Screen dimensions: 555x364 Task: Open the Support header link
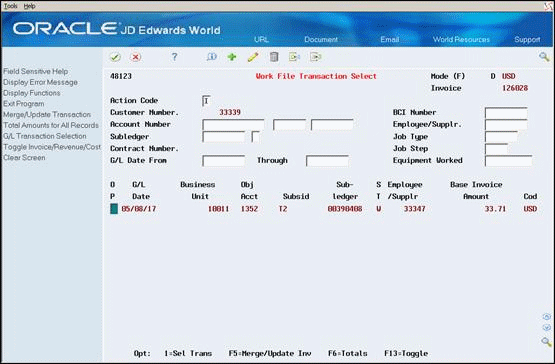[527, 40]
